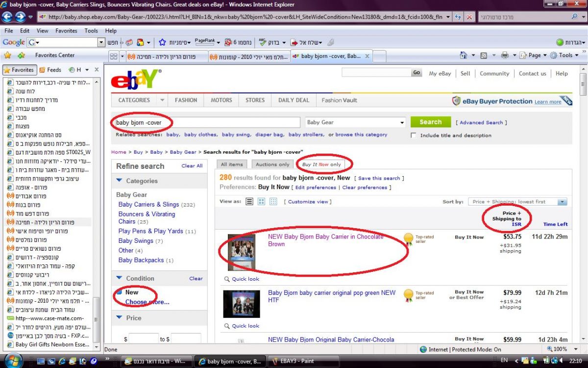Viewport: 588px width, 368px height.
Task: Click the search magnifier in IE search box
Action: pyautogui.click(x=575, y=17)
